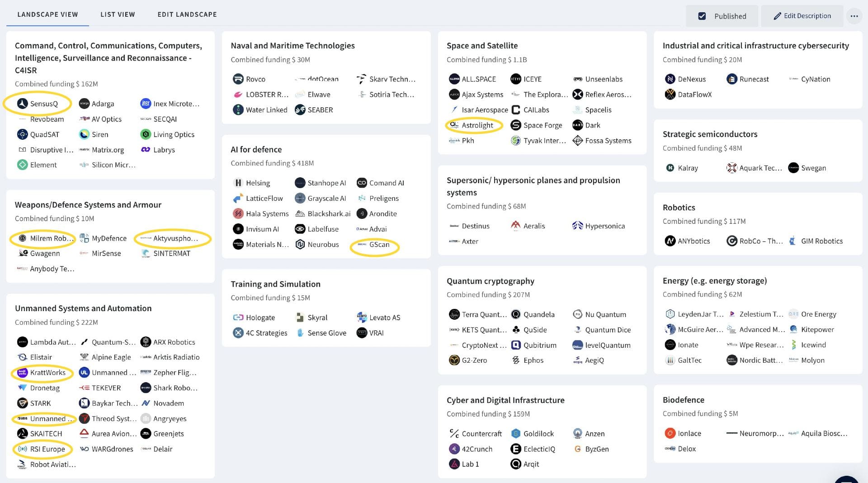
Task: Open the Destinus company link
Action: click(476, 226)
